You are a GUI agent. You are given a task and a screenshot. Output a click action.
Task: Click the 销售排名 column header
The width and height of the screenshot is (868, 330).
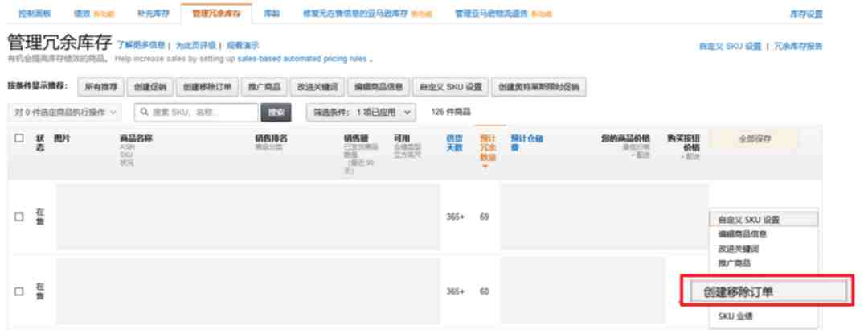272,138
